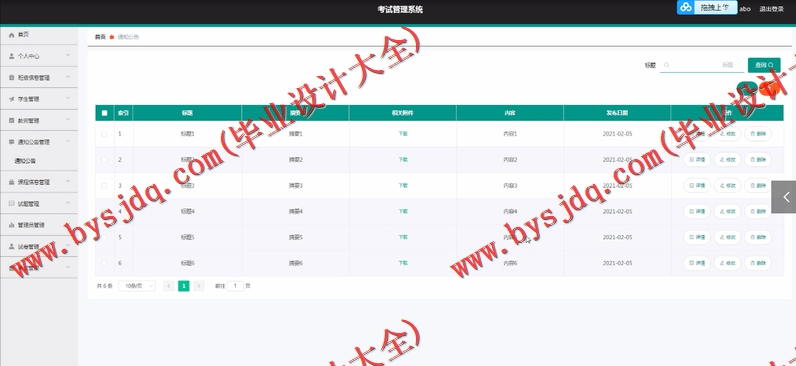Click 修改 for row 1 (标题1)

pyautogui.click(x=727, y=134)
